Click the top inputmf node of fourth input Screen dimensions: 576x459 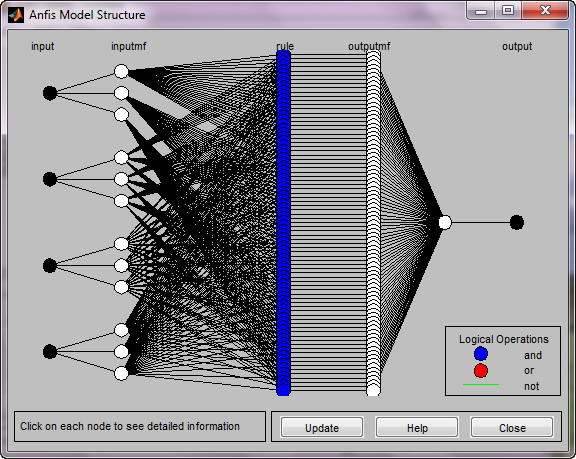point(121,330)
